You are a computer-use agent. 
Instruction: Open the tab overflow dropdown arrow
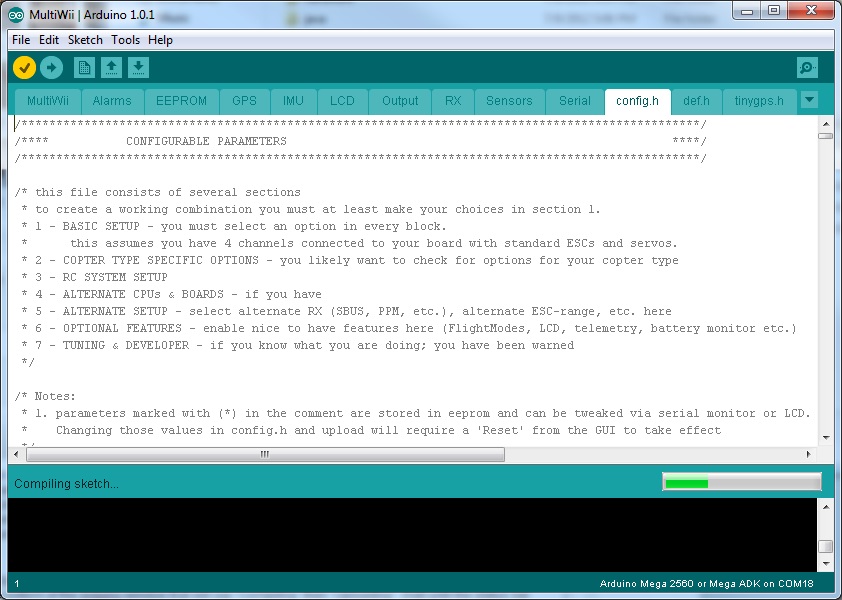[809, 100]
